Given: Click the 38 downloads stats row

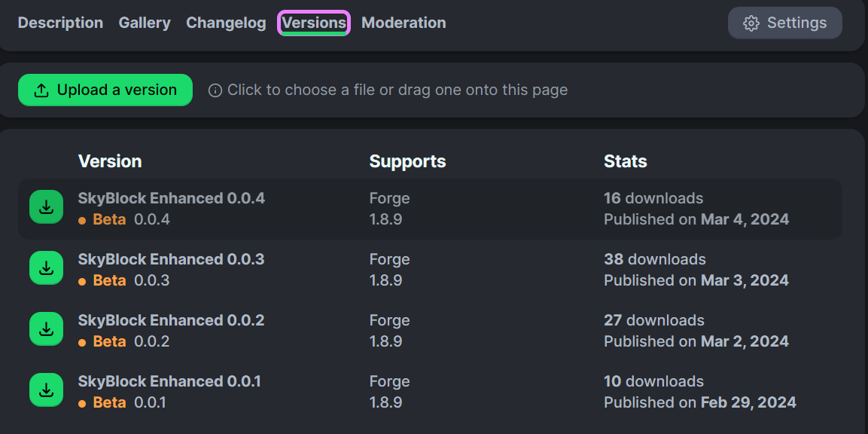Looking at the screenshot, I should tap(655, 259).
